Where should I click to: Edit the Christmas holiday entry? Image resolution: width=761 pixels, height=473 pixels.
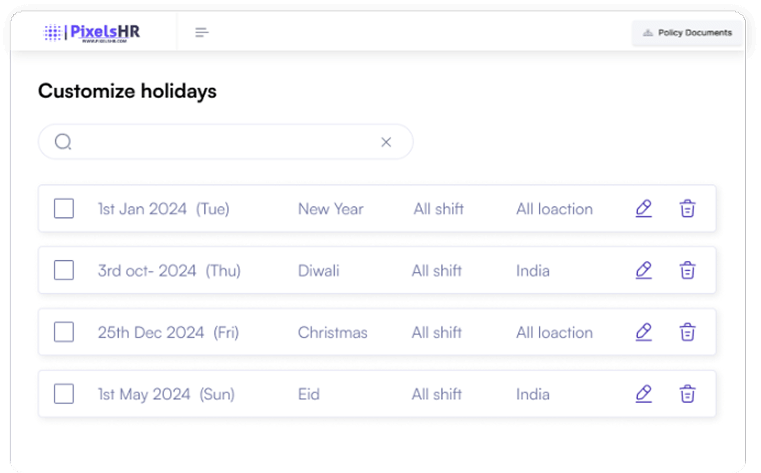tap(644, 332)
